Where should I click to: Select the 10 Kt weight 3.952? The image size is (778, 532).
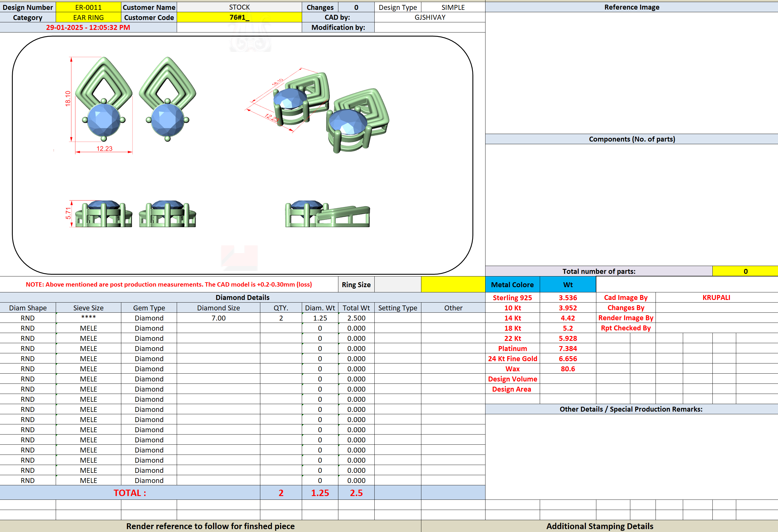tap(568, 308)
